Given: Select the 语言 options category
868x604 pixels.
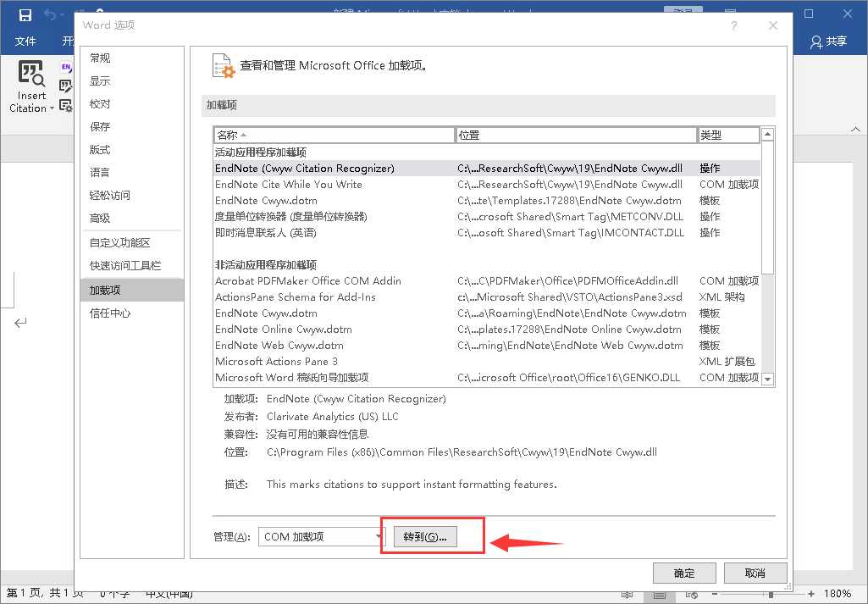Looking at the screenshot, I should pyautogui.click(x=132, y=173).
